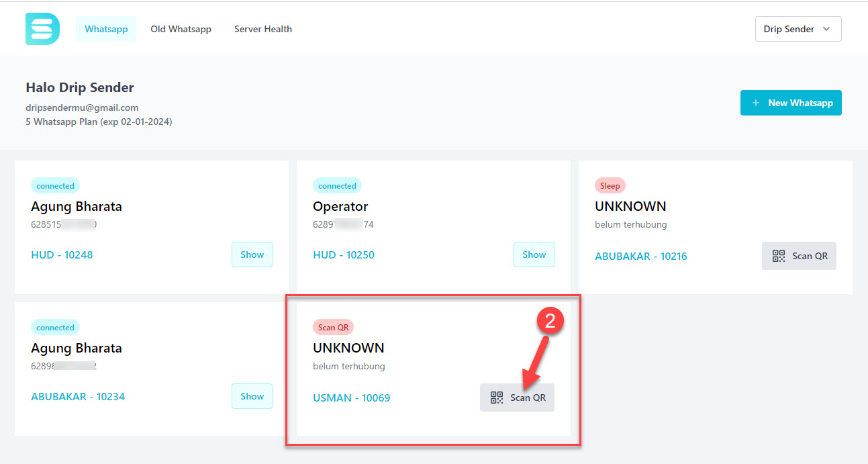Image resolution: width=868 pixels, height=464 pixels.
Task: Show details for HUD - 10248
Action: [252, 254]
